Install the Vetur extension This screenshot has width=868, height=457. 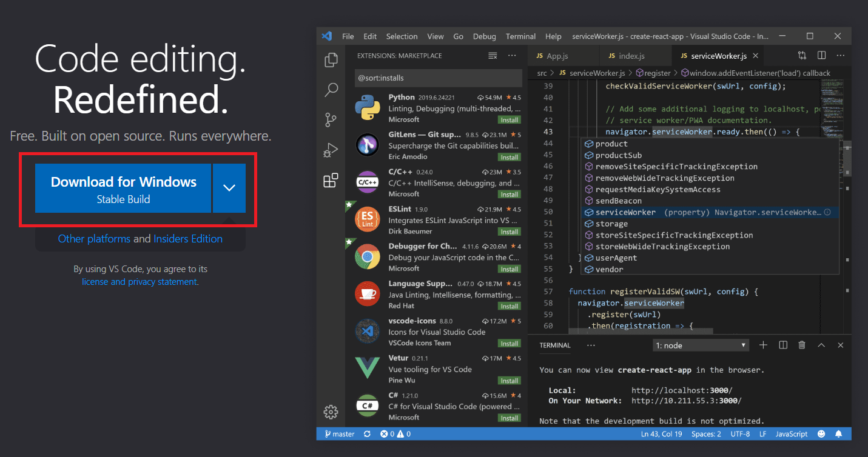coord(509,381)
